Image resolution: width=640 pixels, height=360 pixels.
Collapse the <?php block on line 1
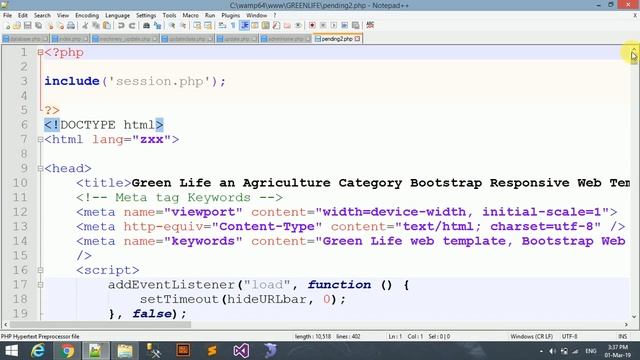click(40, 52)
